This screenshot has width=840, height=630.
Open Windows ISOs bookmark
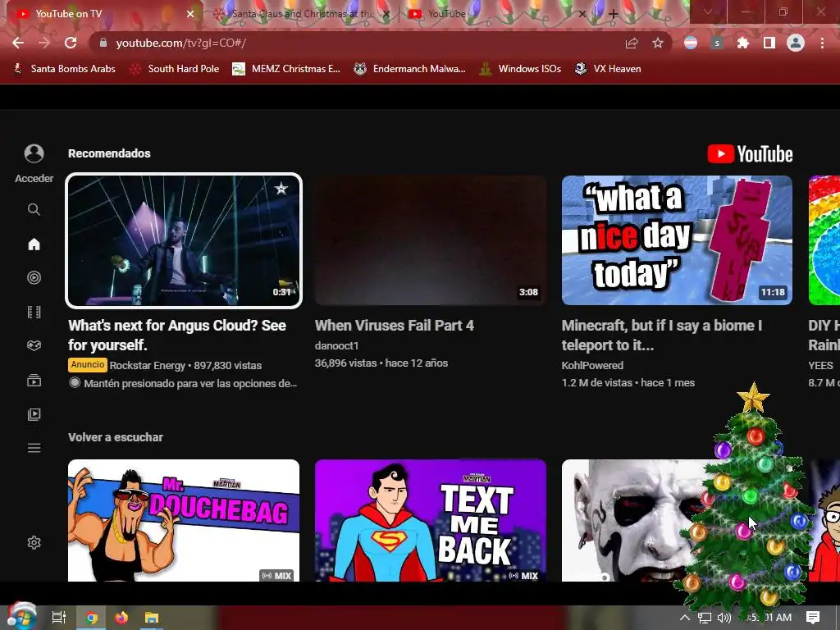pyautogui.click(x=520, y=69)
